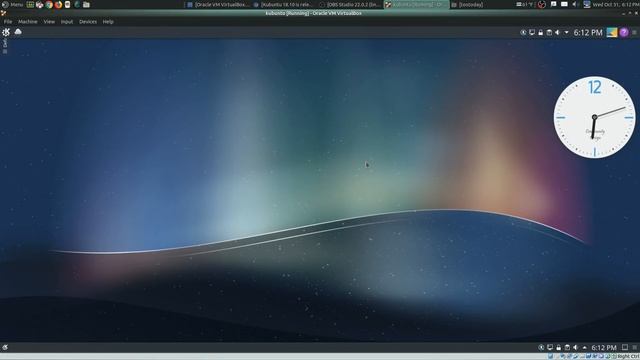640x360 pixels.
Task: Open the Help menu
Action: [x=108, y=22]
